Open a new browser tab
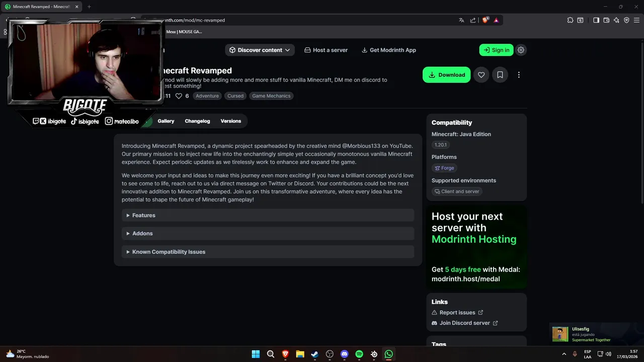 89,7
